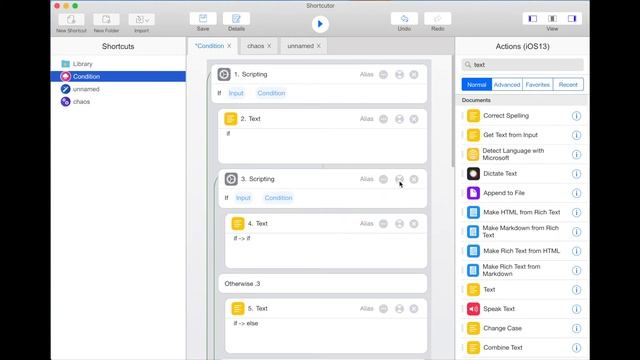Toggle the left sidebar view button
Viewport: 640px width, 360px height.
click(x=533, y=18)
